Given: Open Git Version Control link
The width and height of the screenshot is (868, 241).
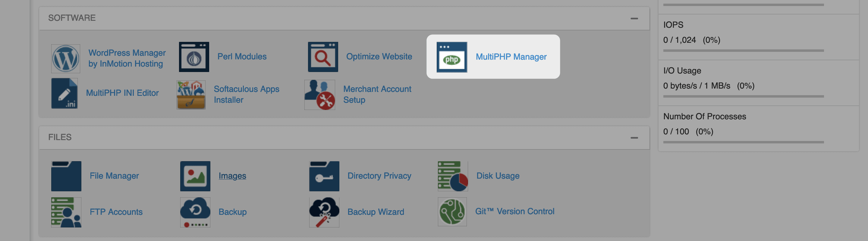Looking at the screenshot, I should click(515, 211).
